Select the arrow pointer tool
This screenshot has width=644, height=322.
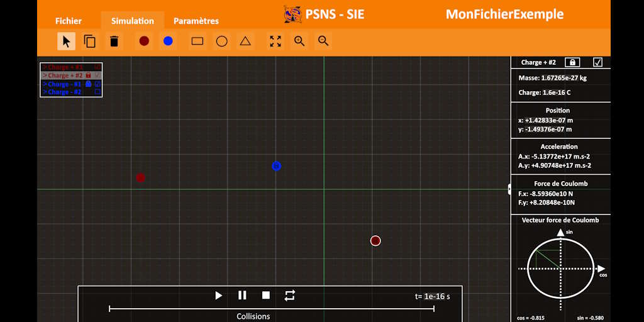coord(66,41)
